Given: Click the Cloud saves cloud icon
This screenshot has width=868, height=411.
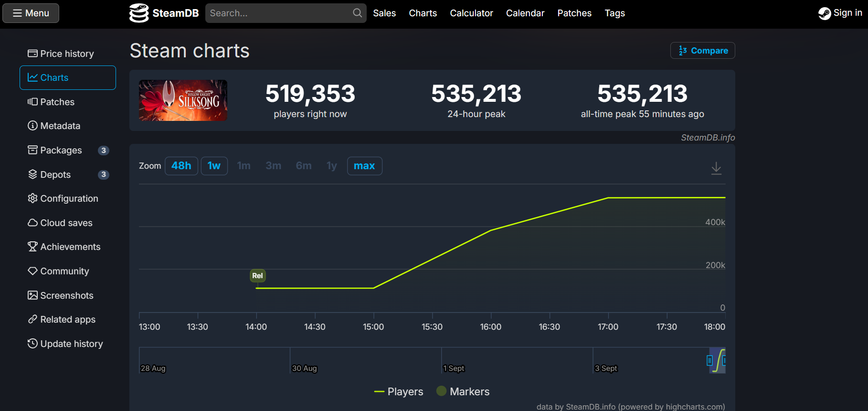Looking at the screenshot, I should click(x=32, y=223).
